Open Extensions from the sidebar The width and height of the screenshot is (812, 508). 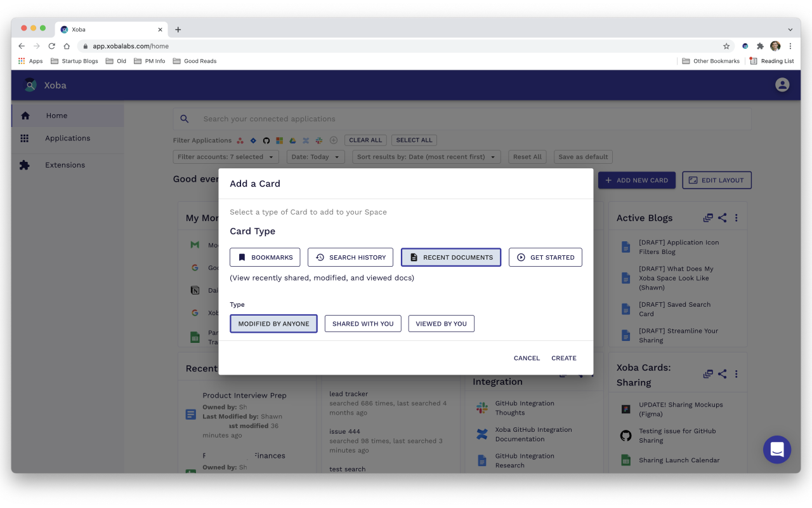[x=65, y=165]
